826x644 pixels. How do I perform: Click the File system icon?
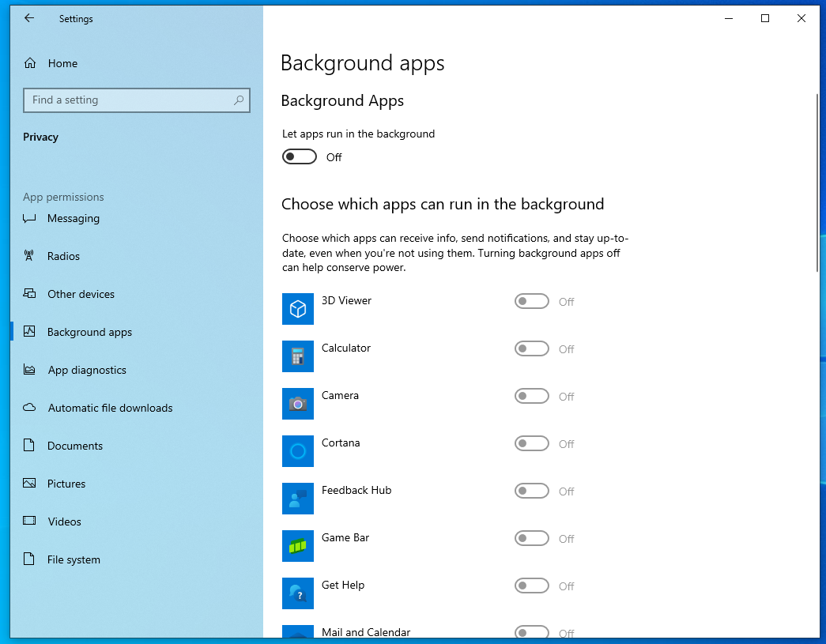[x=29, y=559]
